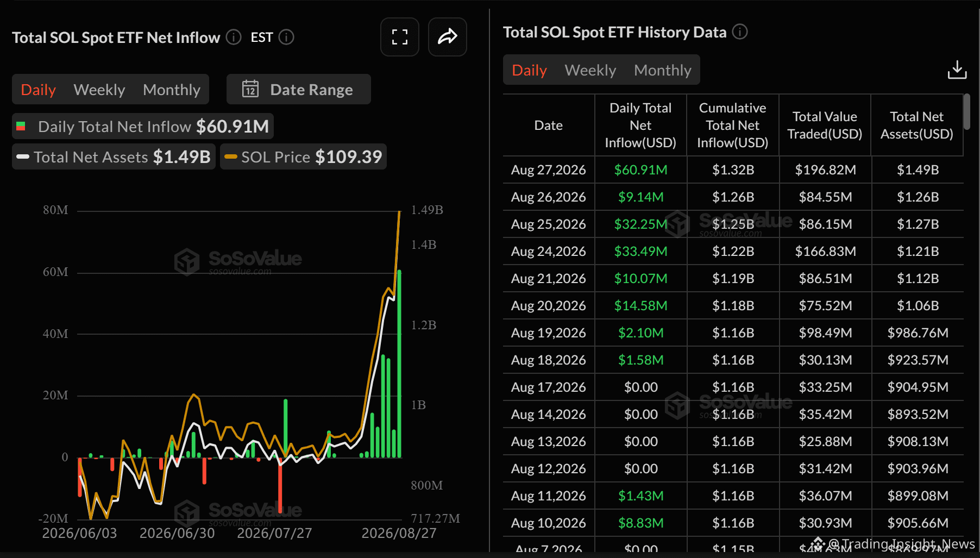Click the Aug 17,2026 date cell
This screenshot has height=558, width=980.
coord(549,387)
